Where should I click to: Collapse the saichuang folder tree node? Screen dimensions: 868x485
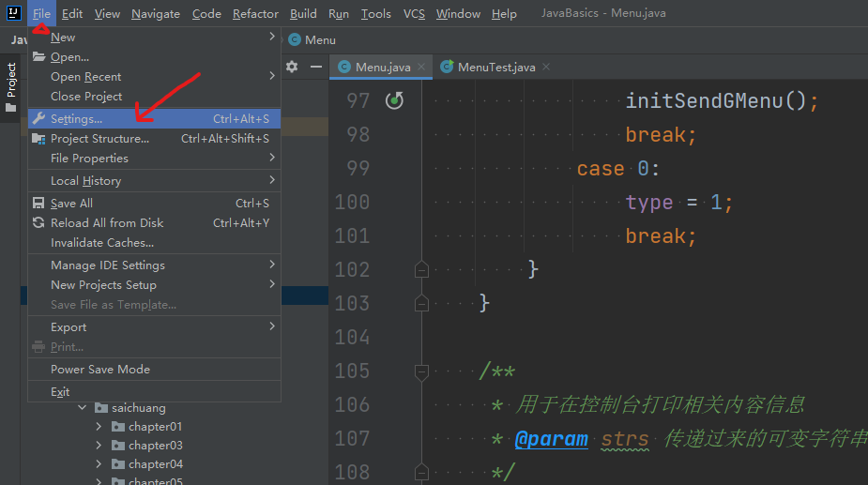tap(82, 407)
